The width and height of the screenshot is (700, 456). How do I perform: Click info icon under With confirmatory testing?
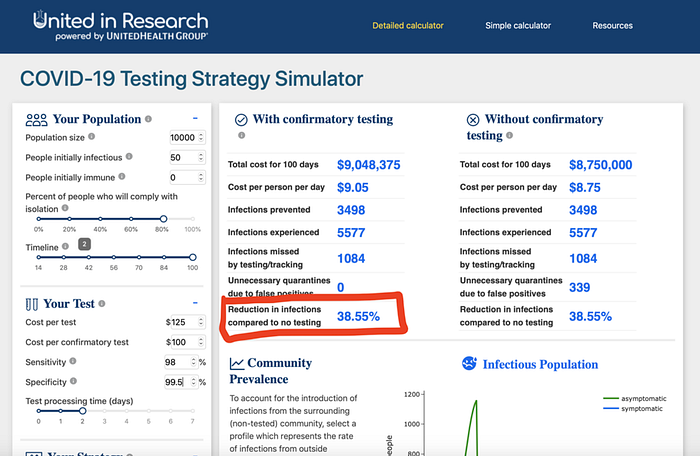coord(242,135)
